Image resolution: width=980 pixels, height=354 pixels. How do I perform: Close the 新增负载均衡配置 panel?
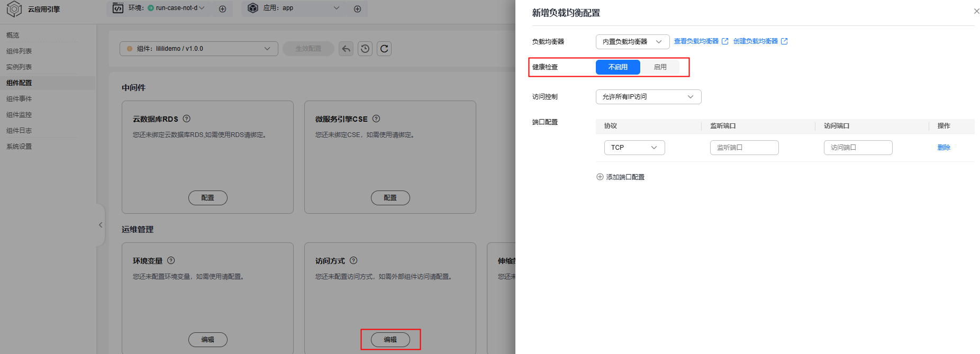976,11
